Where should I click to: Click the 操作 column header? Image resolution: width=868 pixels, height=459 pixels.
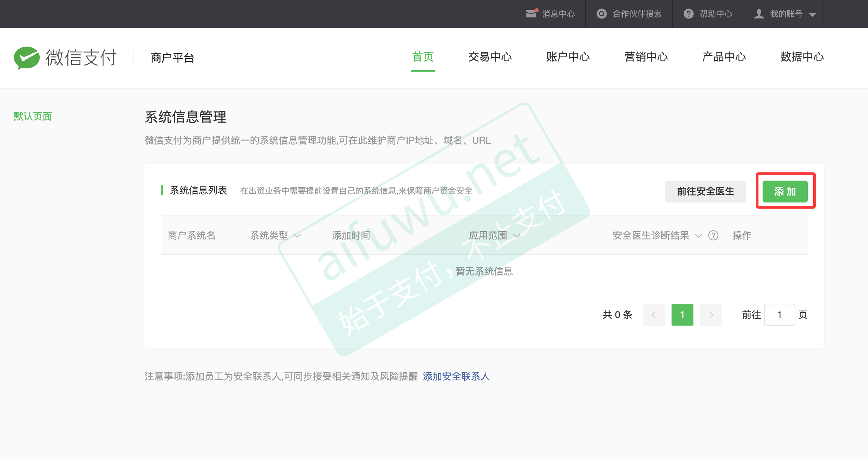click(x=742, y=235)
